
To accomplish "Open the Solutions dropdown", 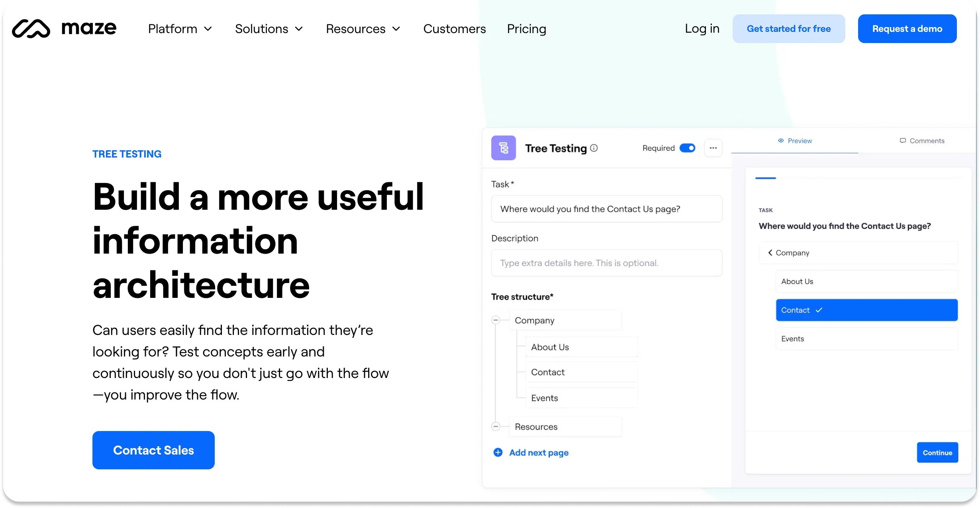I will click(269, 28).
